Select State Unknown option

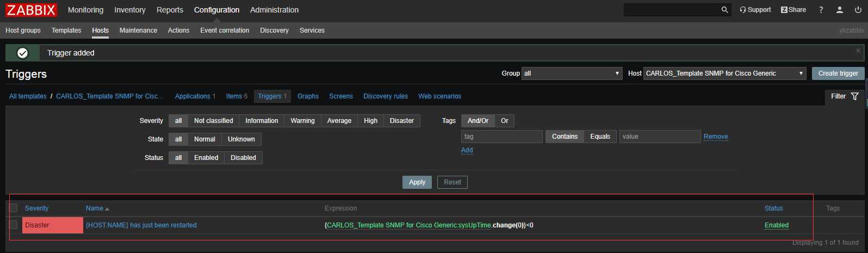(x=241, y=139)
